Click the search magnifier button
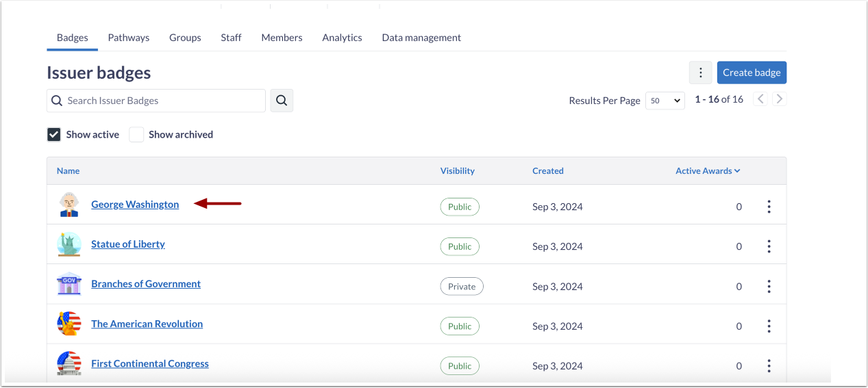 (x=282, y=101)
